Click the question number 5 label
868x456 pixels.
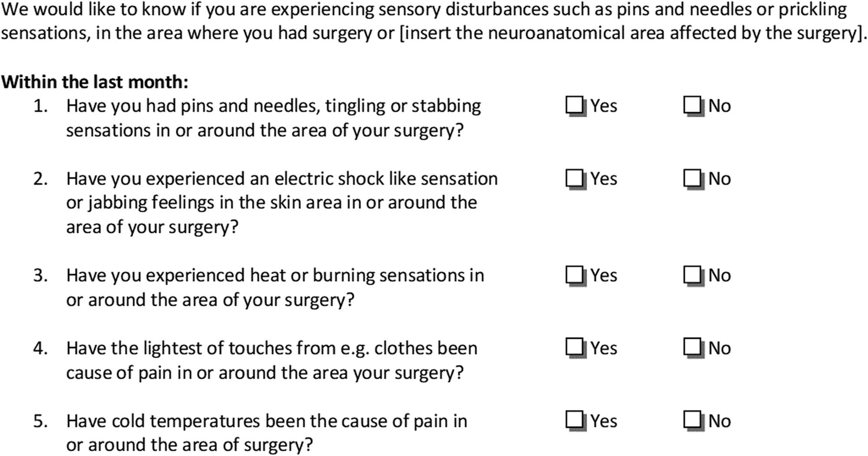pos(40,421)
